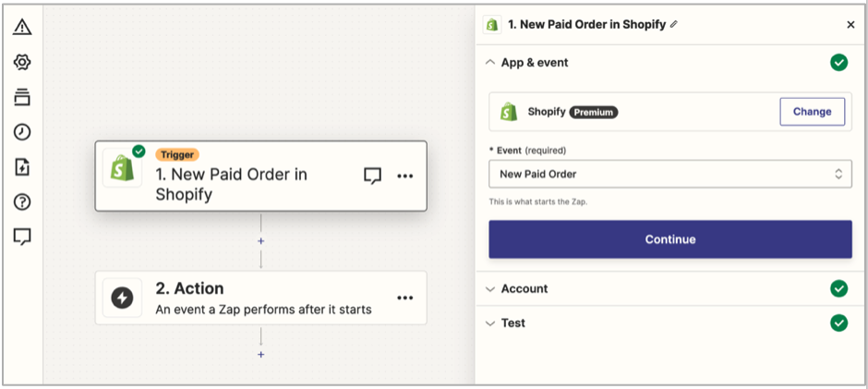The height and width of the screenshot is (389, 868).
Task: Click the Account section green checkmark
Action: (838, 288)
